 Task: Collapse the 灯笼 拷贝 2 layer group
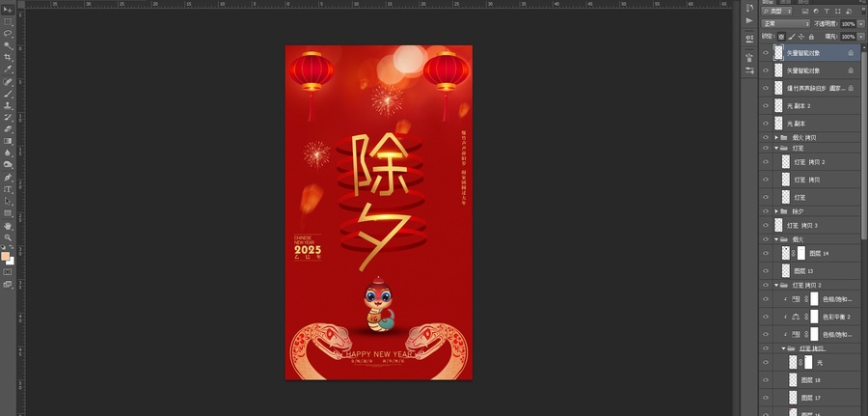pos(776,285)
